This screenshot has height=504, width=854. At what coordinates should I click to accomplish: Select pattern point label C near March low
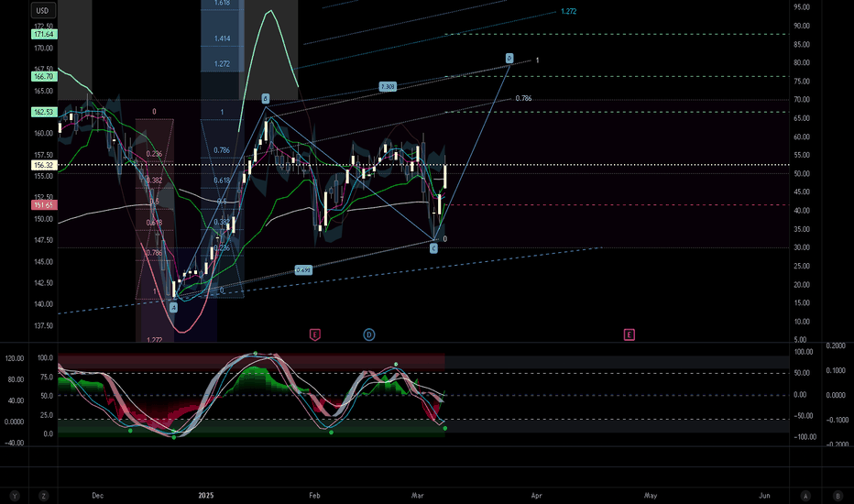(433, 248)
